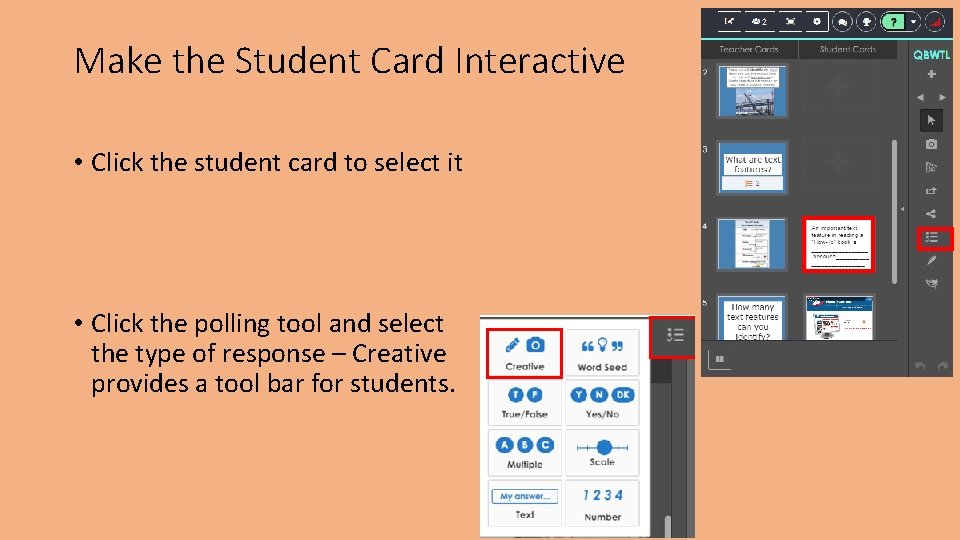Click the redo arrow at sidebar bottom
The width and height of the screenshot is (960, 540).
point(943,366)
